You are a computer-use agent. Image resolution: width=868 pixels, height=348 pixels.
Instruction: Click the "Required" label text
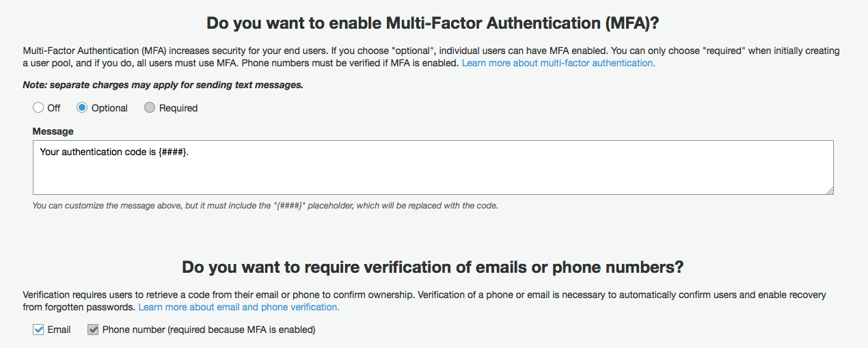[x=178, y=108]
